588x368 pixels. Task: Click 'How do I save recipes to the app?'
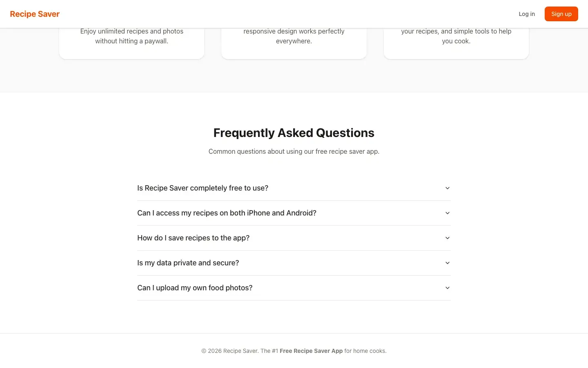[x=193, y=238]
